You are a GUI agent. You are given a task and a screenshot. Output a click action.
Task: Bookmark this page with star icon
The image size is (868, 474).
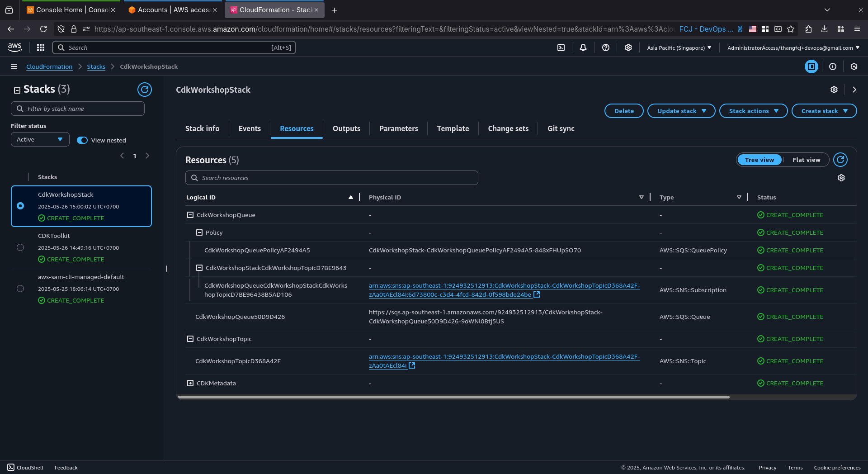tap(791, 29)
